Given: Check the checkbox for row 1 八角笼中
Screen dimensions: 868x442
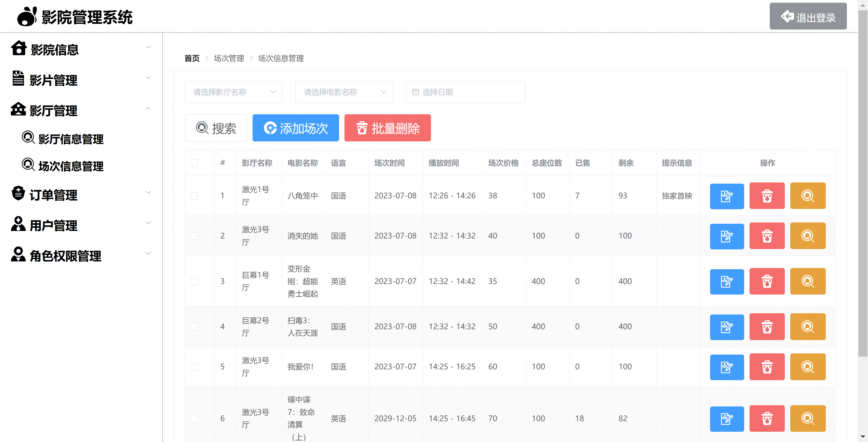Looking at the screenshot, I should point(194,196).
